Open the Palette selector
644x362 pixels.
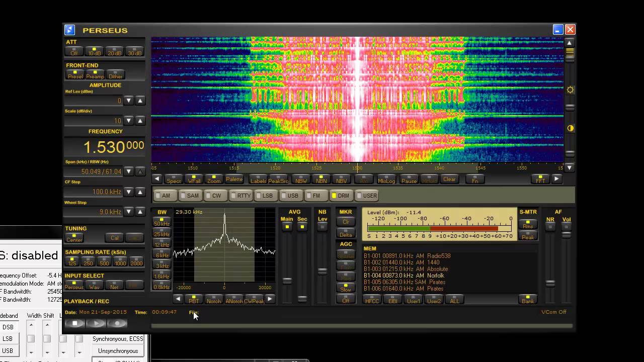234,178
